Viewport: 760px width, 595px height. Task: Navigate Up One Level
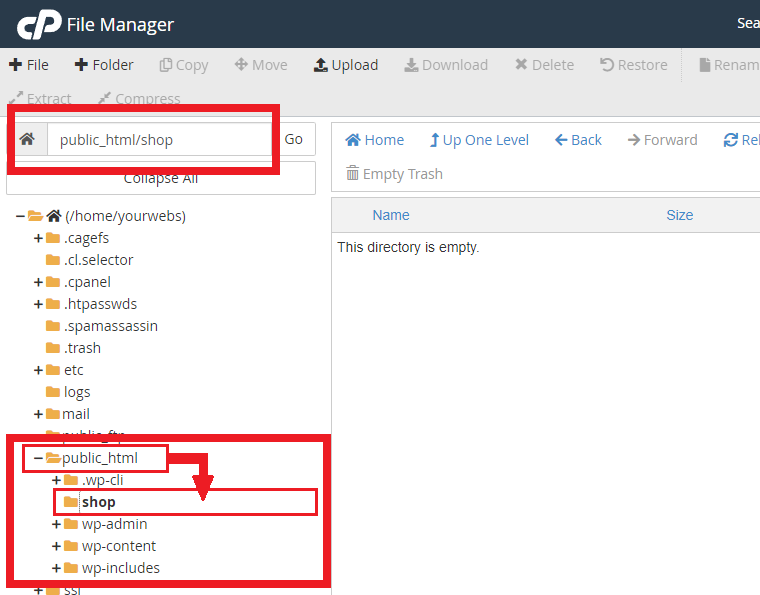coord(479,140)
